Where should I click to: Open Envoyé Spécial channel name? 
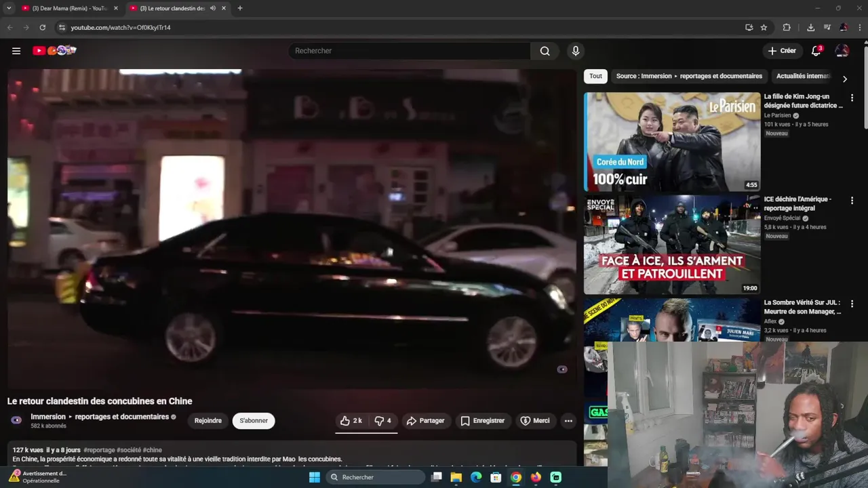point(782,218)
